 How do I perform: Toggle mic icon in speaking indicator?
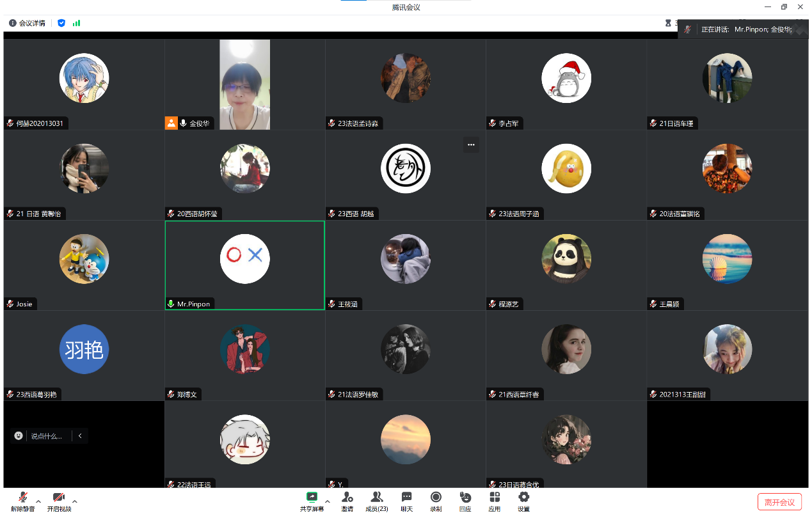point(688,29)
